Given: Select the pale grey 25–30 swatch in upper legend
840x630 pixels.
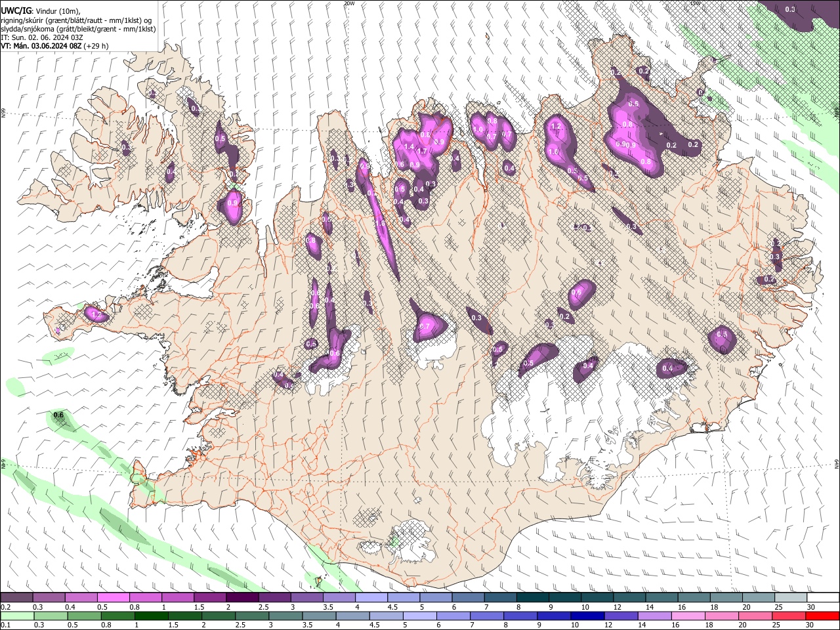Looking at the screenshot, I should pyautogui.click(x=791, y=598).
